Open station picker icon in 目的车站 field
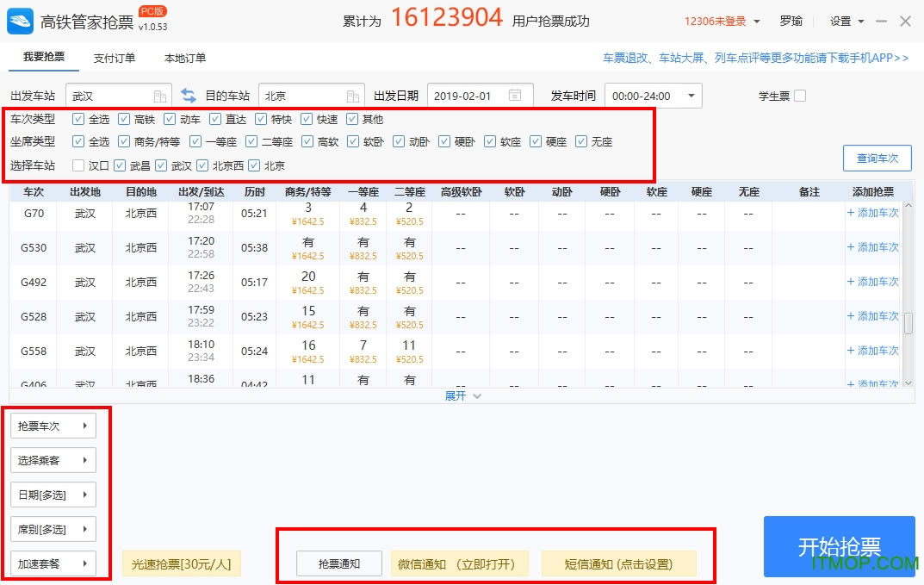 tap(352, 96)
